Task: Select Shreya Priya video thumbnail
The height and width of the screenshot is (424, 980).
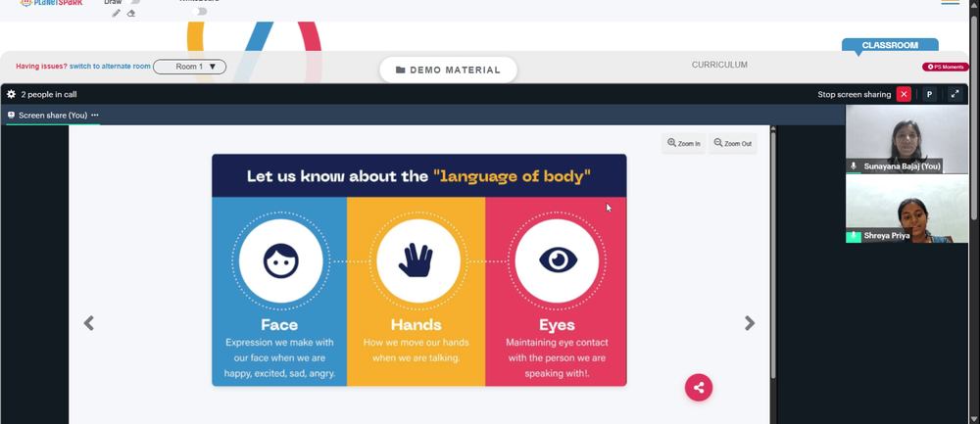Action: coord(906,209)
